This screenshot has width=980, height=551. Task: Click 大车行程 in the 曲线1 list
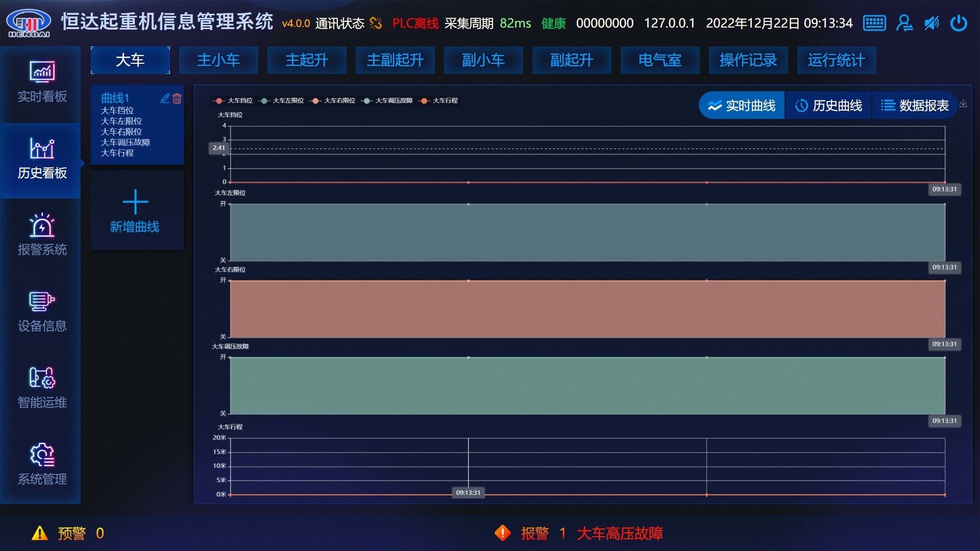[x=117, y=153]
